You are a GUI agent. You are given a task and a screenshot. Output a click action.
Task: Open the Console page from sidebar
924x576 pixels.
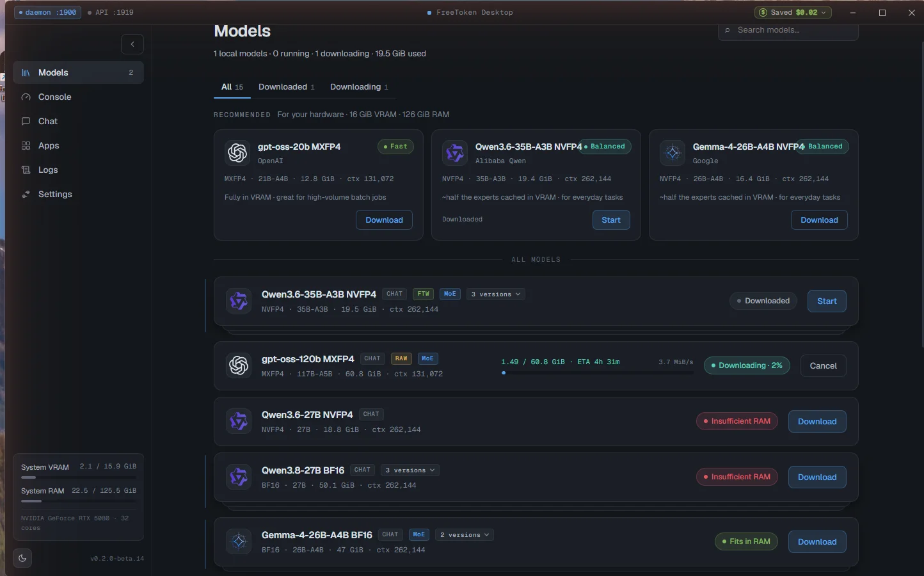[78, 97]
